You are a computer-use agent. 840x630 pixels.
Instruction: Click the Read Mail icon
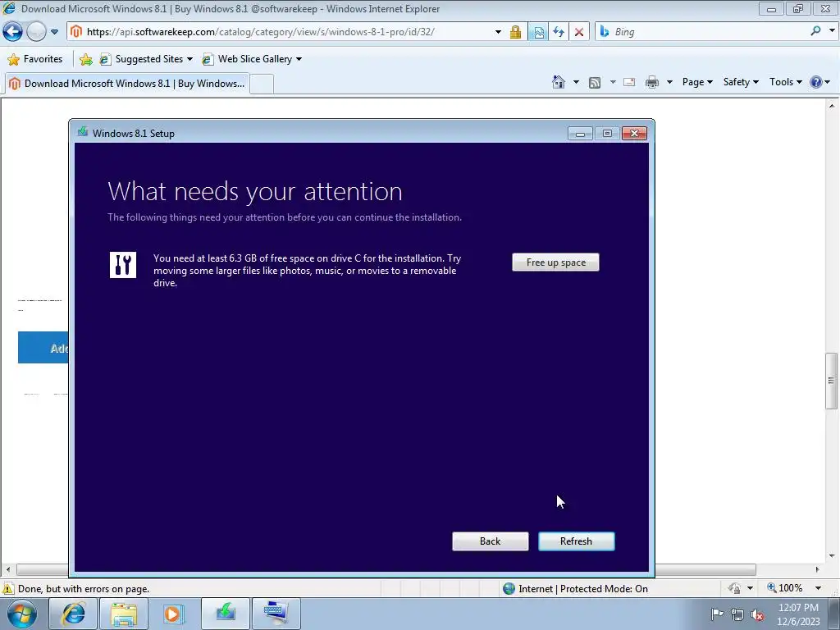629,82
